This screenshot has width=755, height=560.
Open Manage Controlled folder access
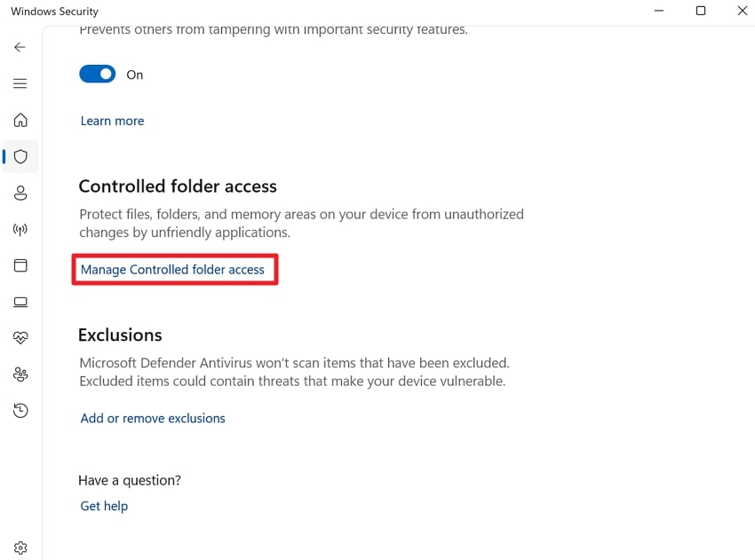tap(174, 269)
